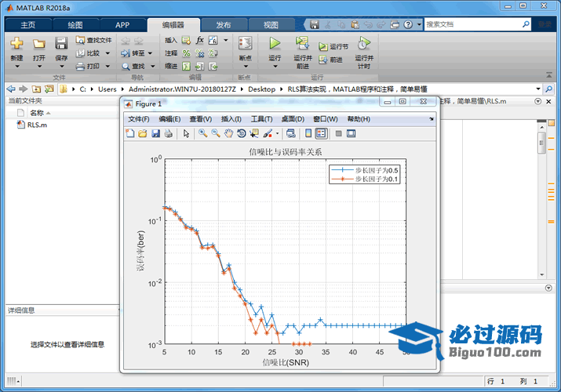Select the Data Cursor tool

pos(254,133)
